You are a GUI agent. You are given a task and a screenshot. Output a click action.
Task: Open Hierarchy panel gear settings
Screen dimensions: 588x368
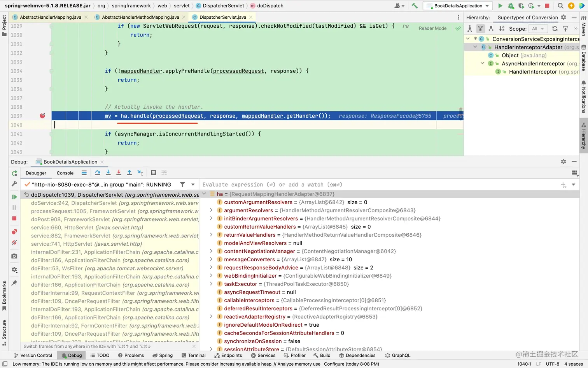point(563,18)
